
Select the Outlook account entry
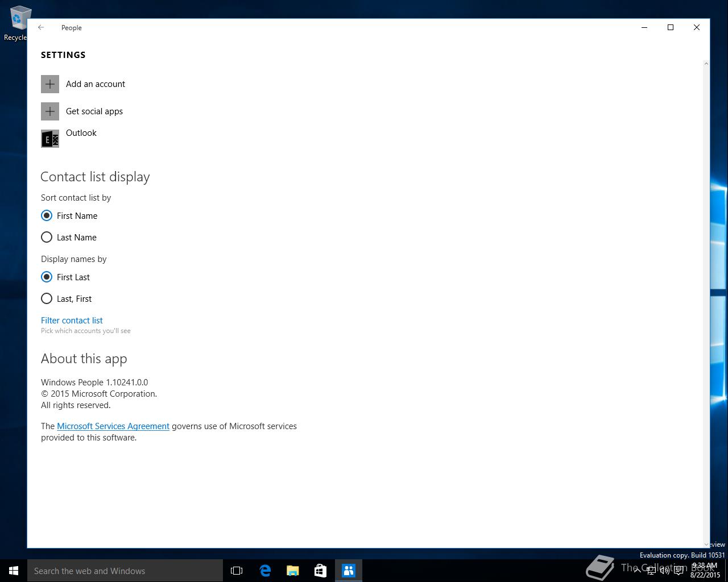click(81, 133)
